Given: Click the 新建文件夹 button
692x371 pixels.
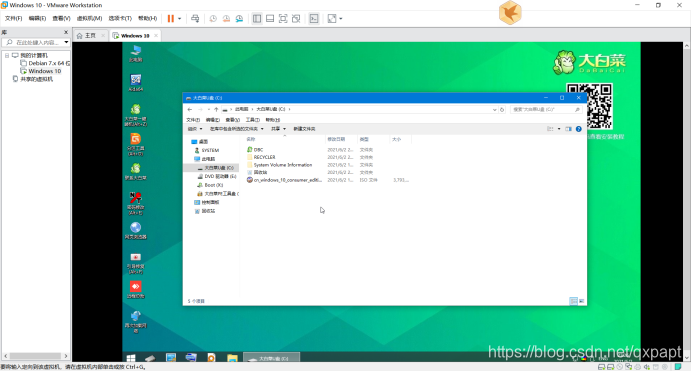Looking at the screenshot, I should click(305, 129).
